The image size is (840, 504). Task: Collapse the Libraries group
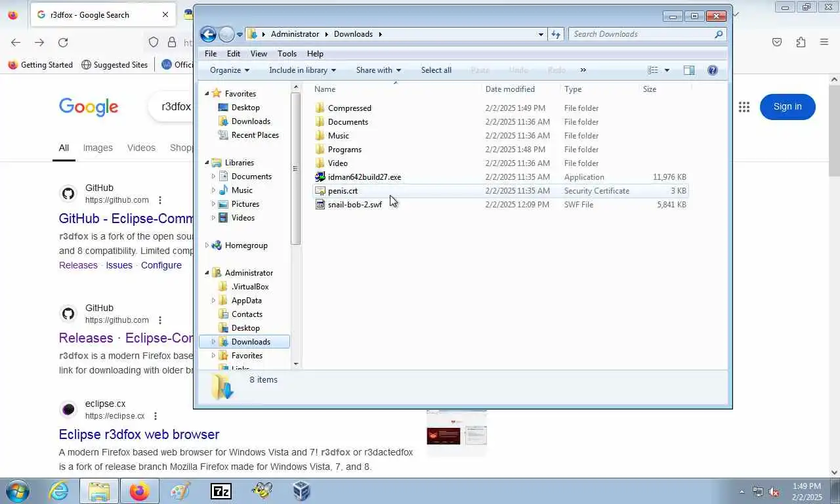[207, 163]
